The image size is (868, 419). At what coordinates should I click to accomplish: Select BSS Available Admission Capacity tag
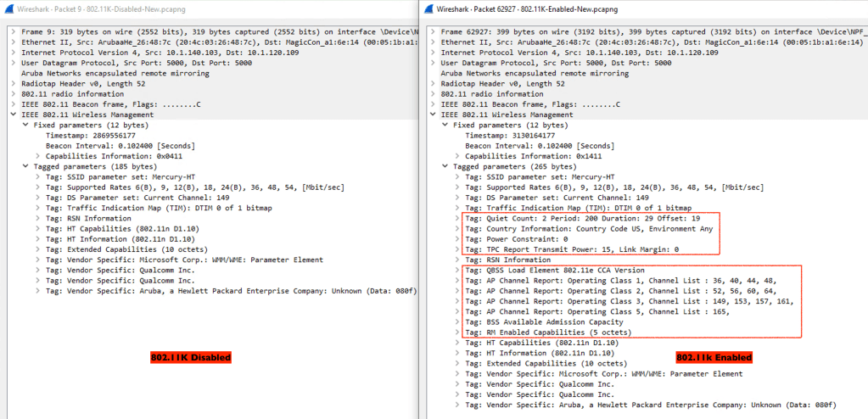click(x=552, y=322)
